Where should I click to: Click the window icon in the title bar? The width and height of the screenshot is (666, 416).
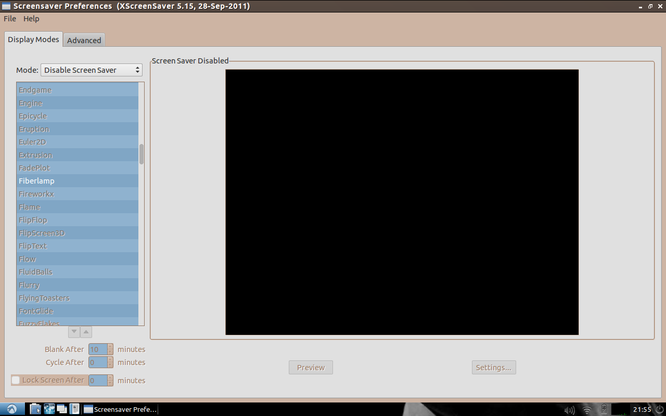[x=6, y=6]
